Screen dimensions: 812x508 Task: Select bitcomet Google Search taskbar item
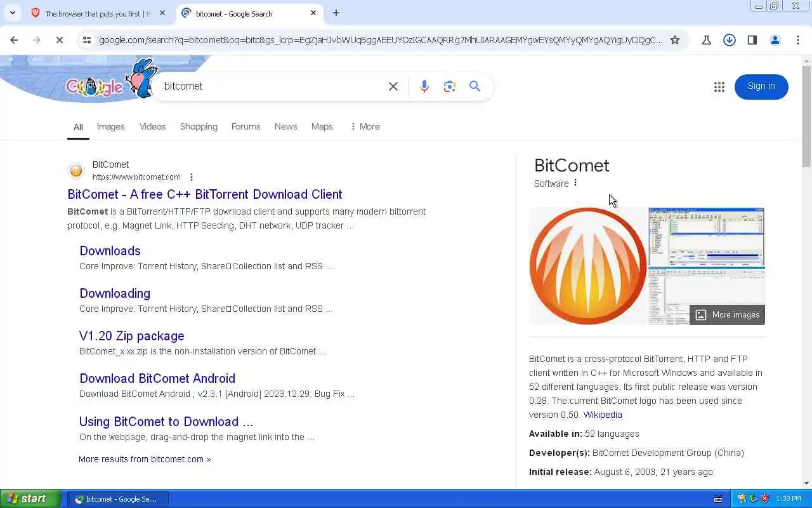point(118,499)
